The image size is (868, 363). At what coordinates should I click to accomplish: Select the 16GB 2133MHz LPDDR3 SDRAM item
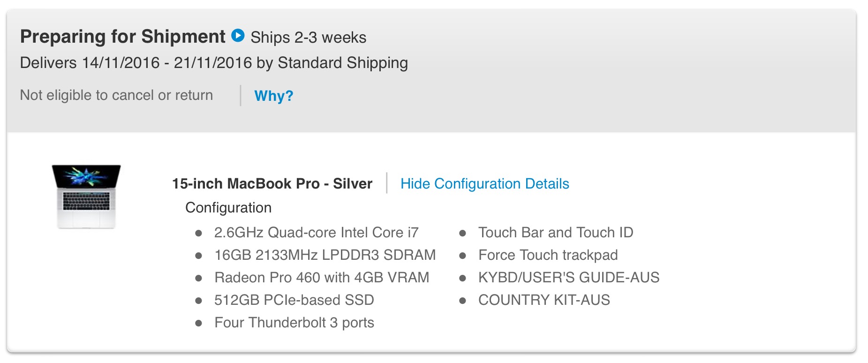pyautogui.click(x=325, y=255)
